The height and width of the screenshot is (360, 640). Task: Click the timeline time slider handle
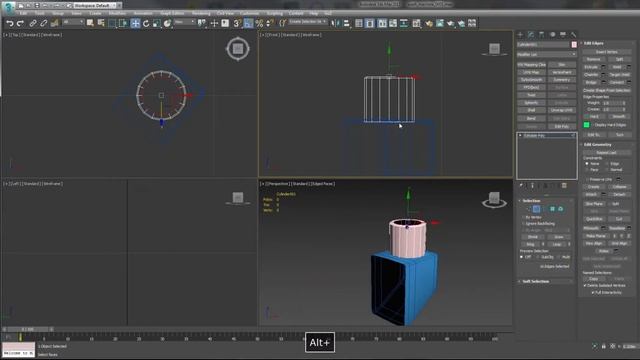[x=28, y=329]
